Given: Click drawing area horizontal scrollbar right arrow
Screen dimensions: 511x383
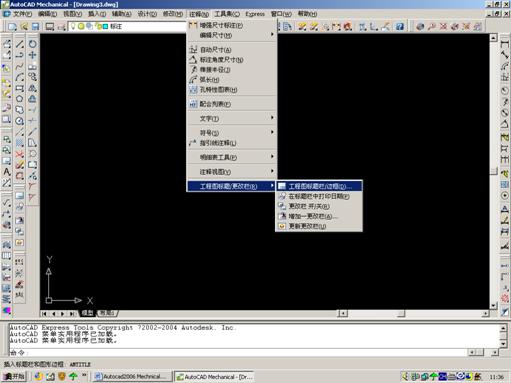Looking at the screenshot, I should click(x=485, y=313).
